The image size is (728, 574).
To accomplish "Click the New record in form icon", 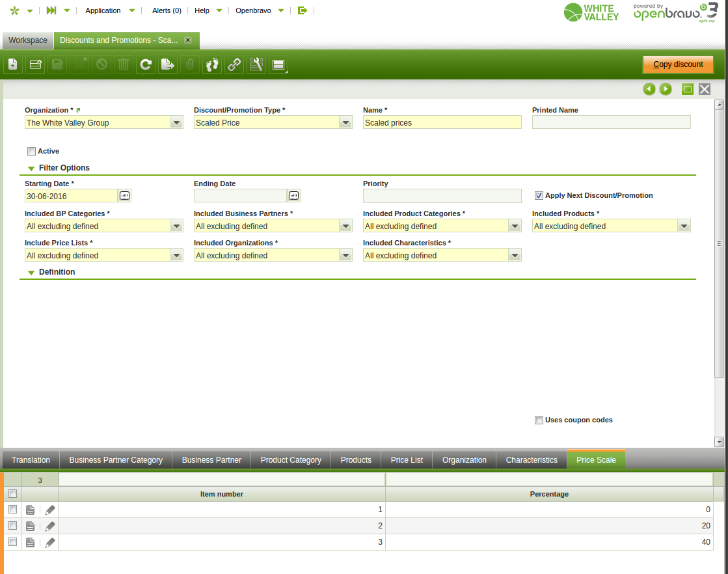I will coord(13,64).
